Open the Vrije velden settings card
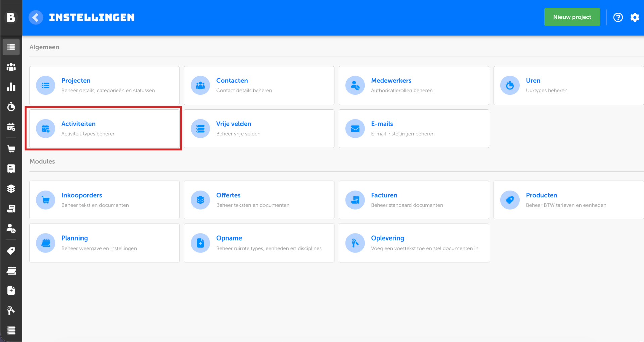 click(259, 129)
